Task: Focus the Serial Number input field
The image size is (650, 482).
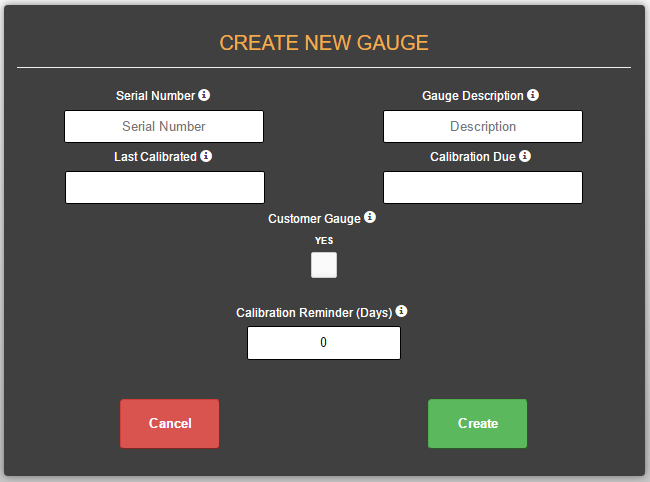Action: (164, 126)
